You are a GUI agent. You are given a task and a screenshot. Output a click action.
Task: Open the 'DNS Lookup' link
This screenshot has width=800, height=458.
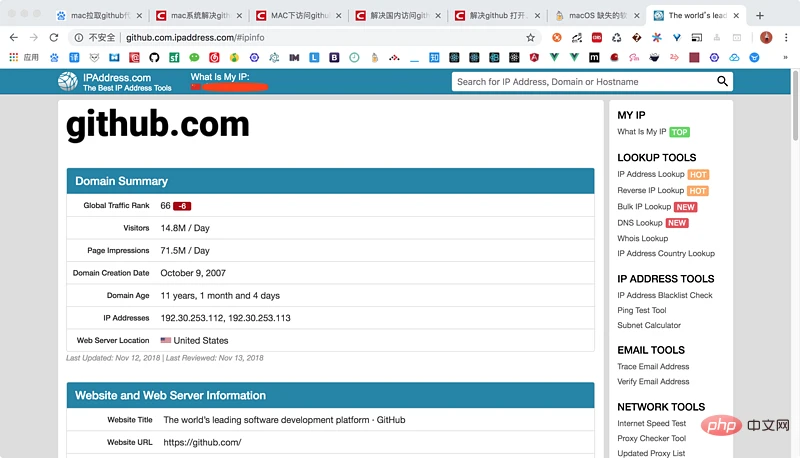point(640,223)
